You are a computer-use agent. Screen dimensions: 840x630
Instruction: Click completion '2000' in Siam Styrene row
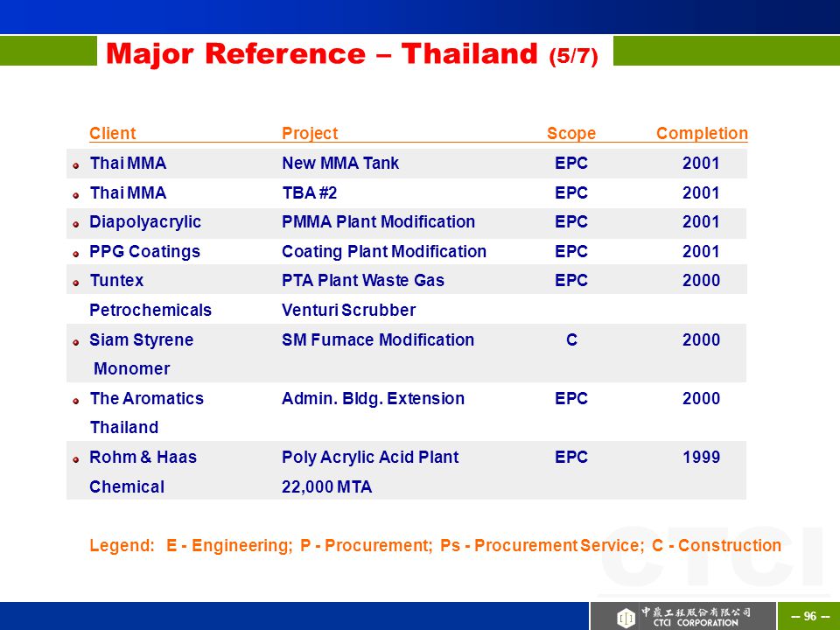701,339
